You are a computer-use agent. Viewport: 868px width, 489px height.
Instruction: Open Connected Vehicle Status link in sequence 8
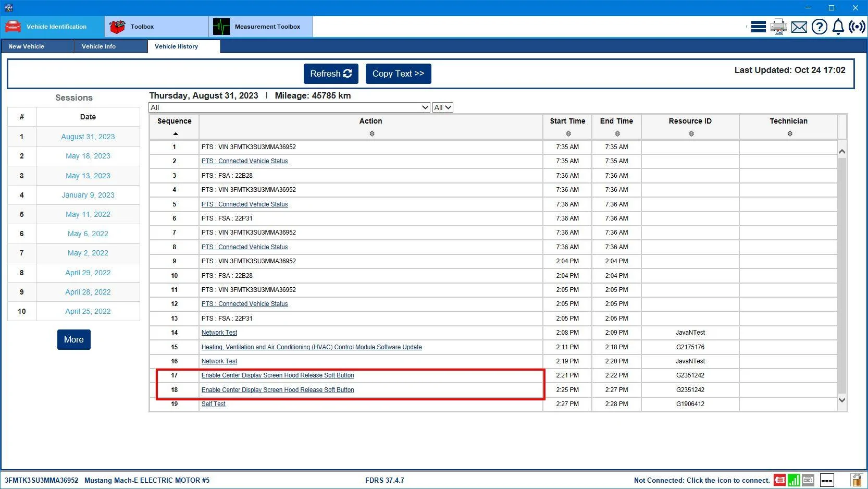click(245, 247)
